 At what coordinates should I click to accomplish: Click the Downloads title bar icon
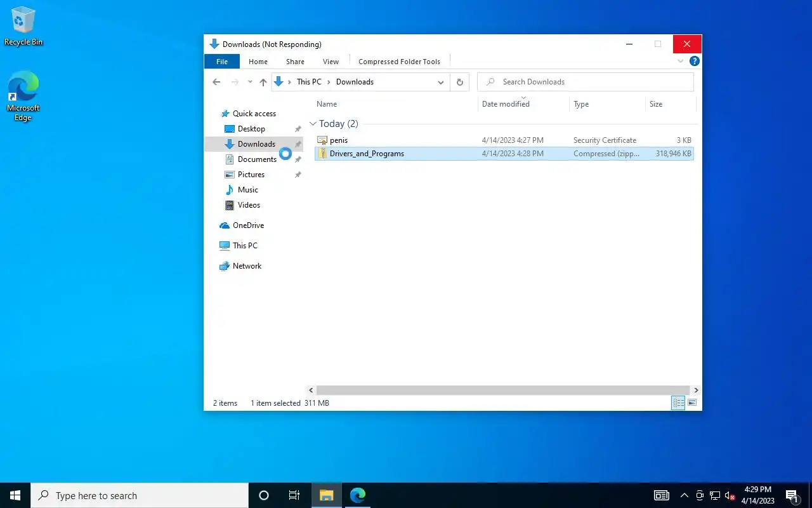(x=214, y=44)
